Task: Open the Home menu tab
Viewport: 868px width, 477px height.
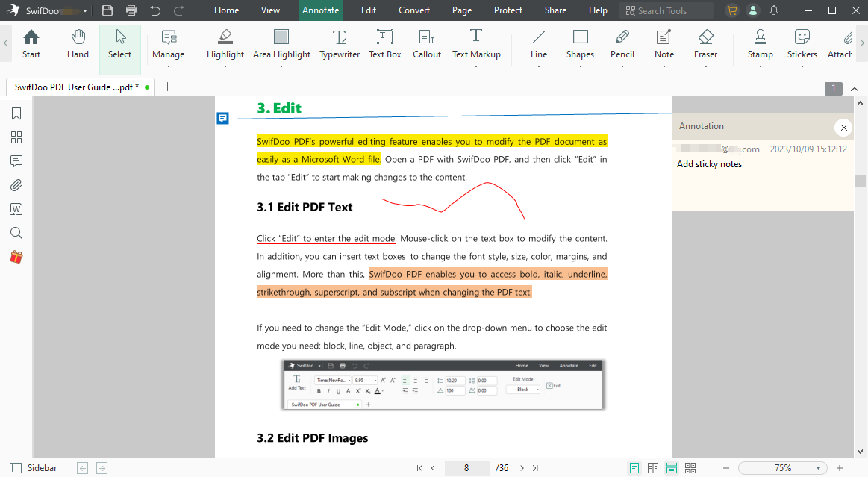Action: pyautogui.click(x=226, y=10)
